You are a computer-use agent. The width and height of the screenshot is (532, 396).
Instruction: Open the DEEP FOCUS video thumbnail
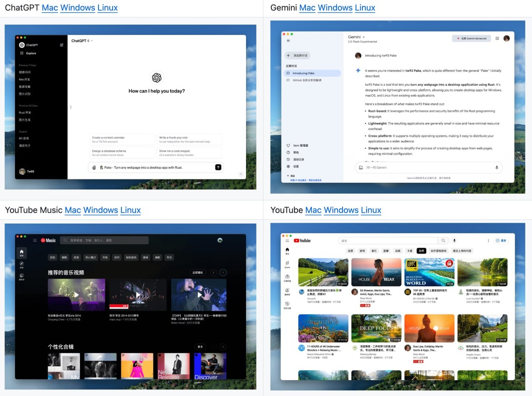coord(376,329)
